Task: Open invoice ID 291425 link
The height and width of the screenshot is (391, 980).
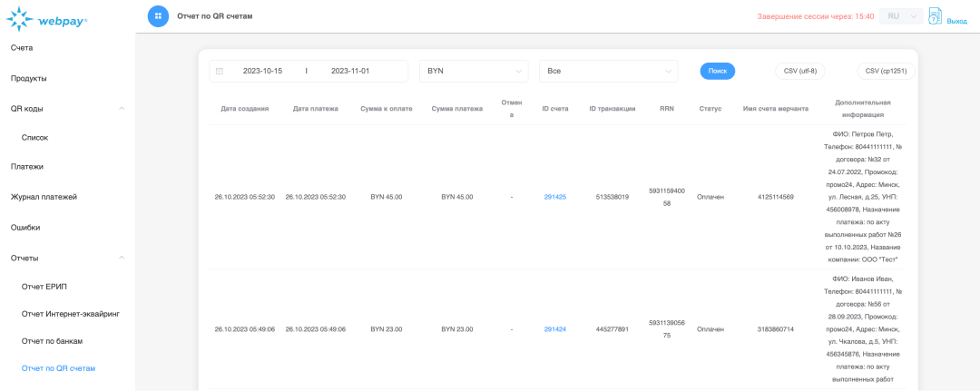Action: tap(554, 197)
